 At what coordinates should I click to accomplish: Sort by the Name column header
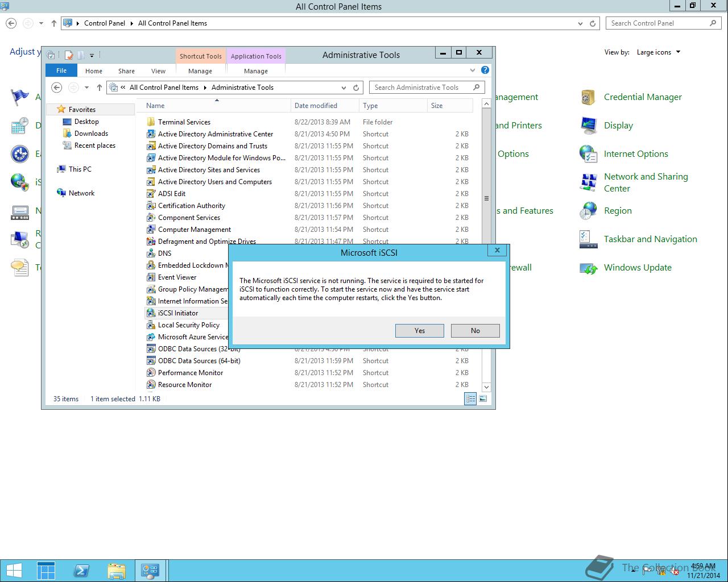coord(216,106)
